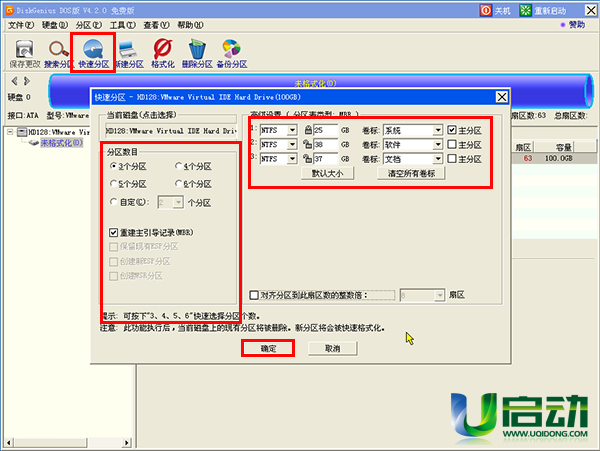
Task: Uncheck 重建主引导记录(MBR) checkbox
Action: [x=113, y=232]
